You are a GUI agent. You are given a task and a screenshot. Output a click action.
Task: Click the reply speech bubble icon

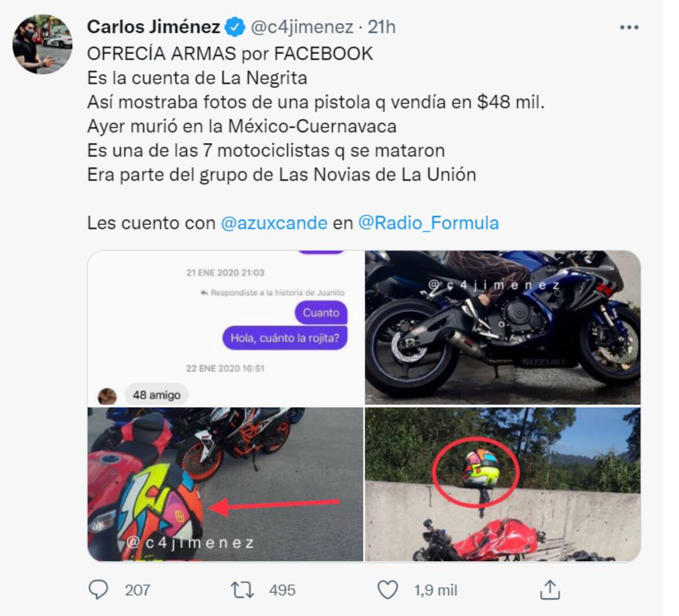click(x=98, y=590)
